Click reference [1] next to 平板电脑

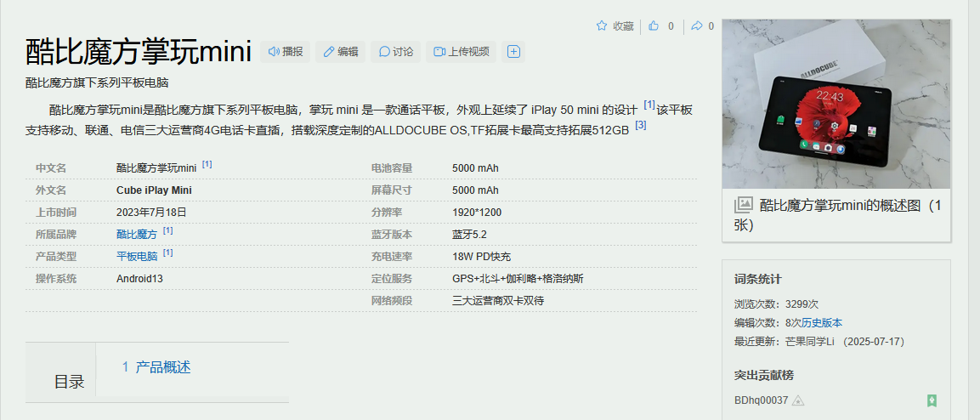(168, 253)
